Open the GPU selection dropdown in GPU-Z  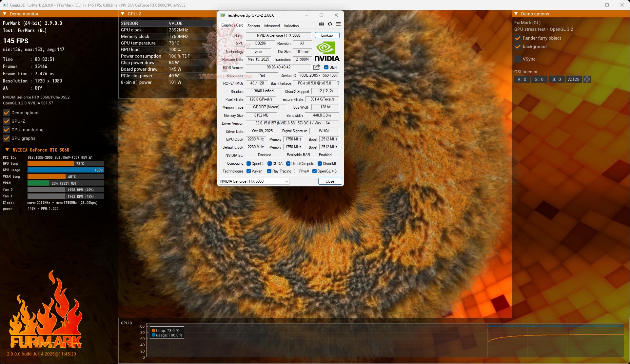(254, 181)
